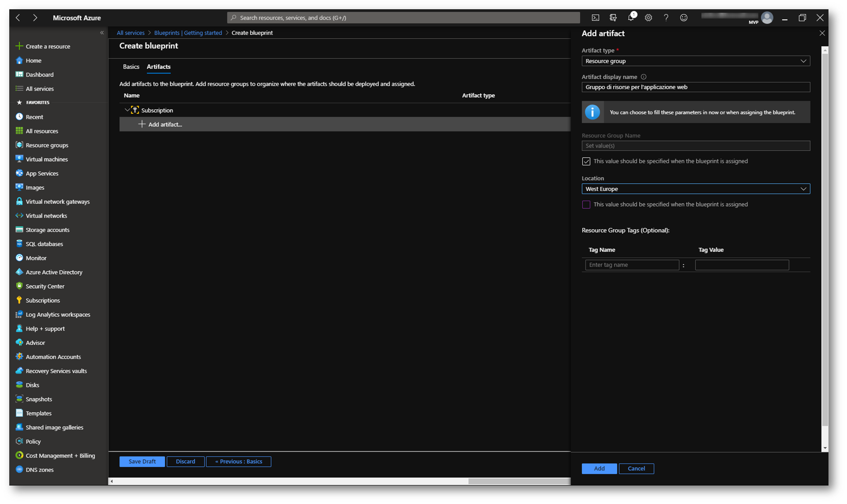Click the browser back arrow
Screen dimensions: 847x504
pos(18,18)
